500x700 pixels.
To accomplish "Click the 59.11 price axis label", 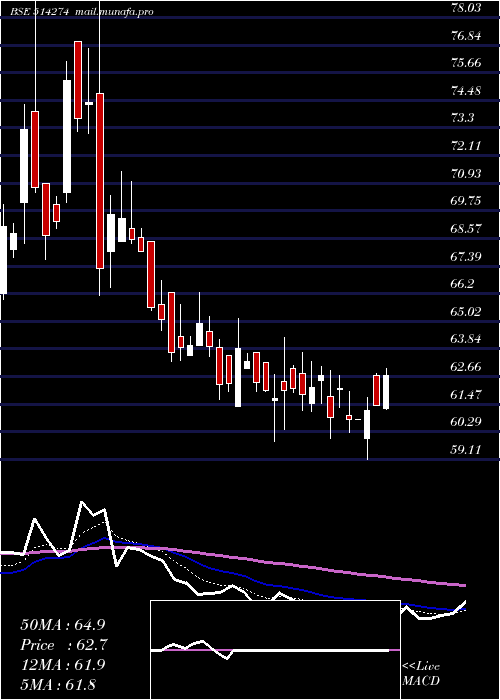I will (x=466, y=449).
